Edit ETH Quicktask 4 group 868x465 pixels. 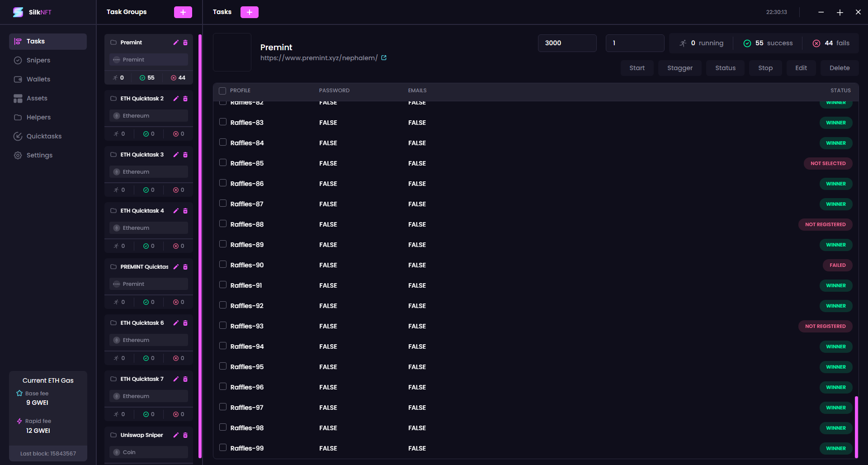click(x=176, y=211)
